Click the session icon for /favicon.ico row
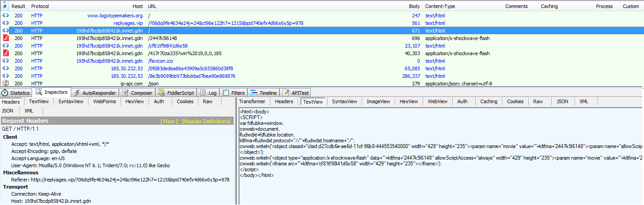644x205 pixels. (x=5, y=61)
